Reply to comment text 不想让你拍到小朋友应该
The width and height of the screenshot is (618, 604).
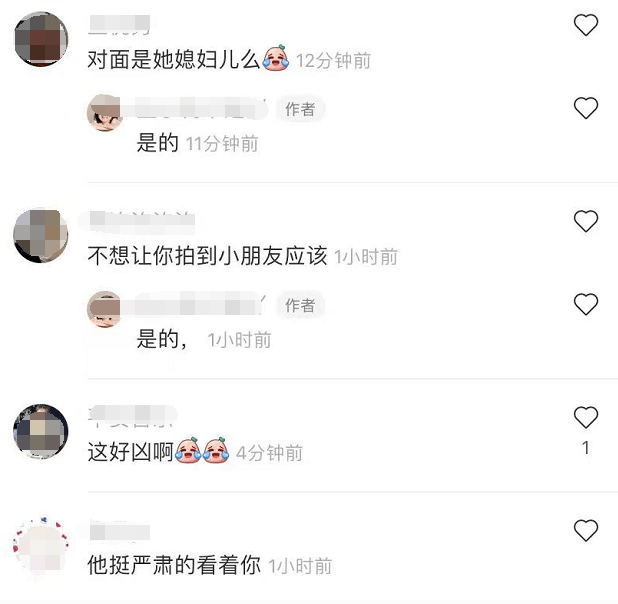(207, 256)
